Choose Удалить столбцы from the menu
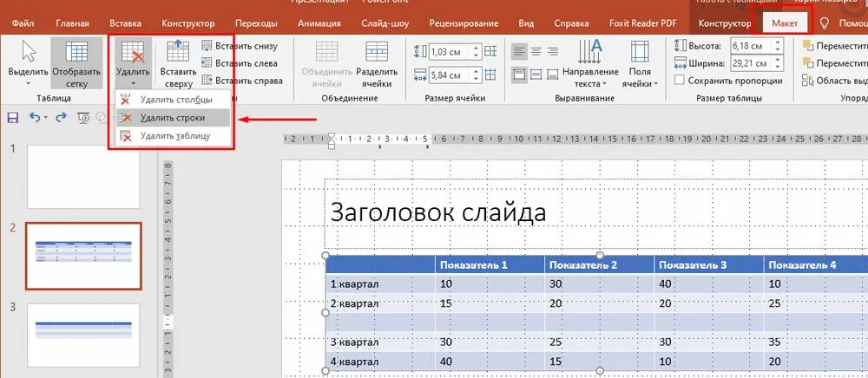 pos(173,100)
